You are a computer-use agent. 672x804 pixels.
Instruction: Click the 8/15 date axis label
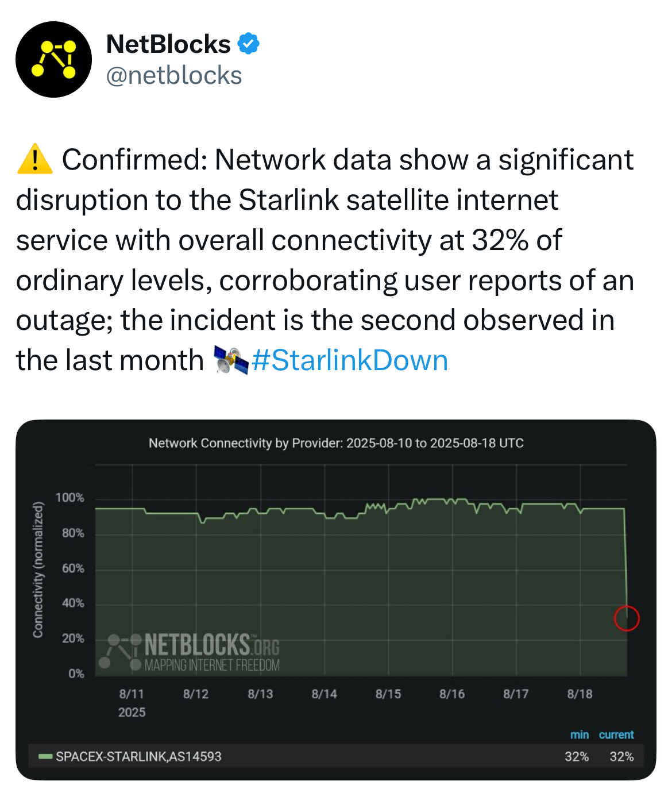[x=388, y=694]
